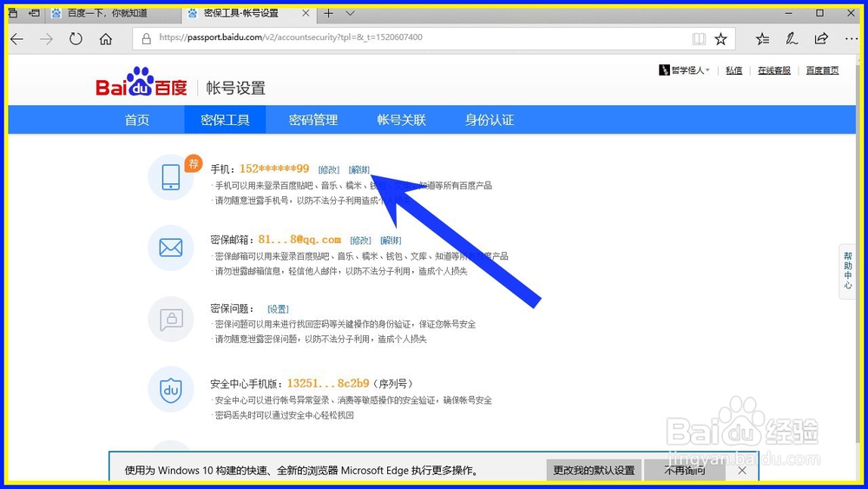The width and height of the screenshot is (868, 489).
Task: Click 更改我的默认设置 button
Action: tap(594, 470)
